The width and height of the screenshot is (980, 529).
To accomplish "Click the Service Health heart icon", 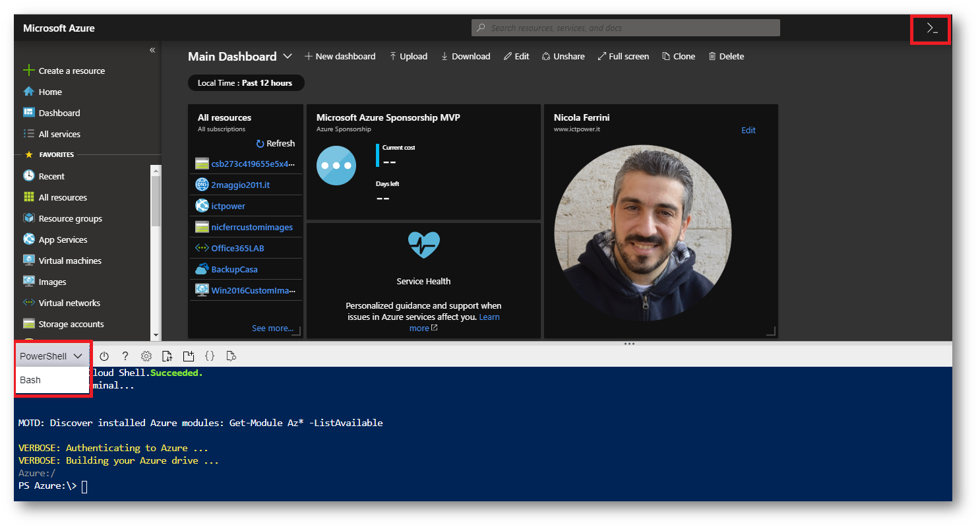I will tap(423, 245).
